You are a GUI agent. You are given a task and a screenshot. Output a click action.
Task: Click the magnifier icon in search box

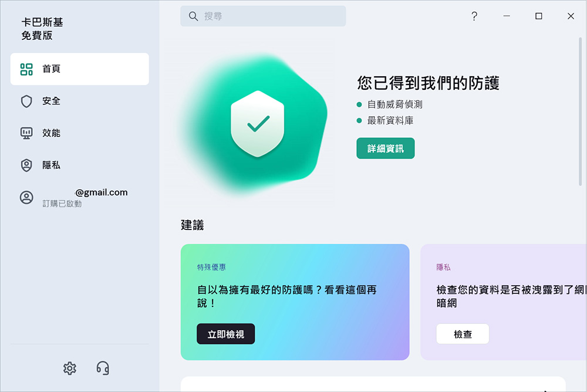click(193, 16)
